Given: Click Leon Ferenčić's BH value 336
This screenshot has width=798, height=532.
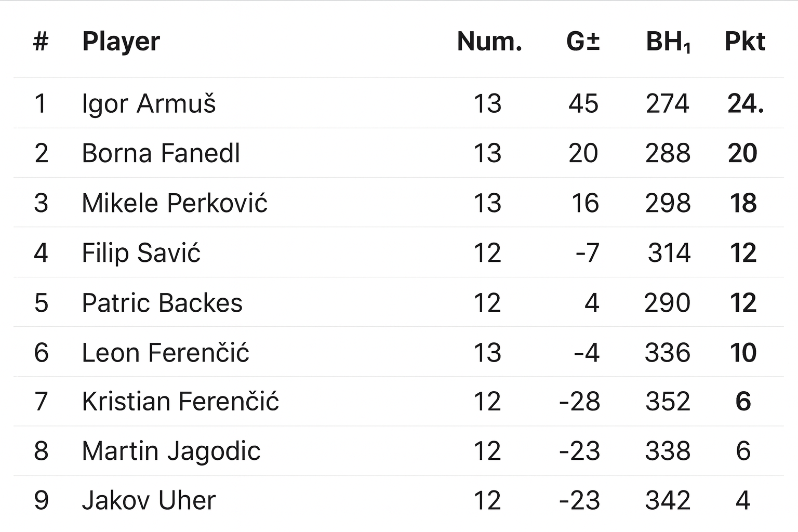Looking at the screenshot, I should (x=668, y=353).
